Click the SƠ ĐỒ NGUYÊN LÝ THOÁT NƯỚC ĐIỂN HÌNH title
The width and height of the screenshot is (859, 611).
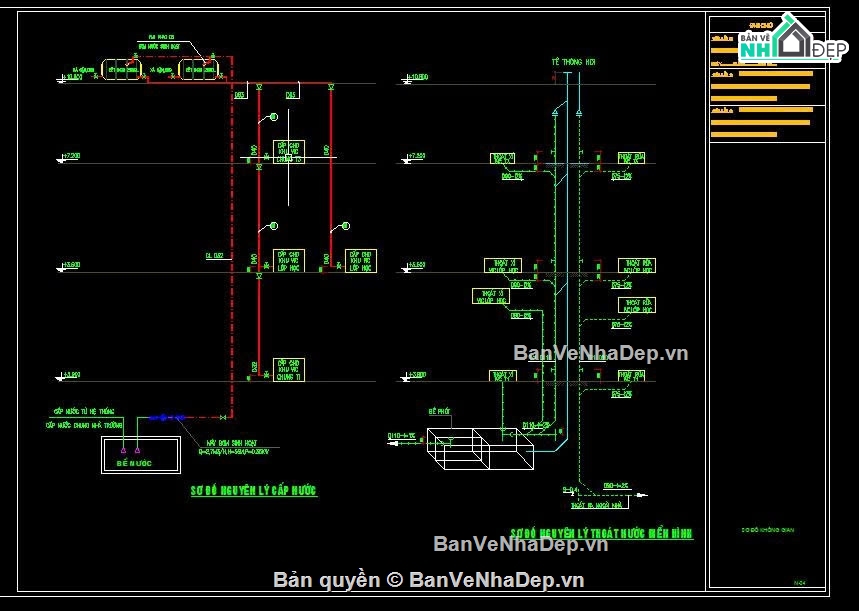pyautogui.click(x=601, y=534)
